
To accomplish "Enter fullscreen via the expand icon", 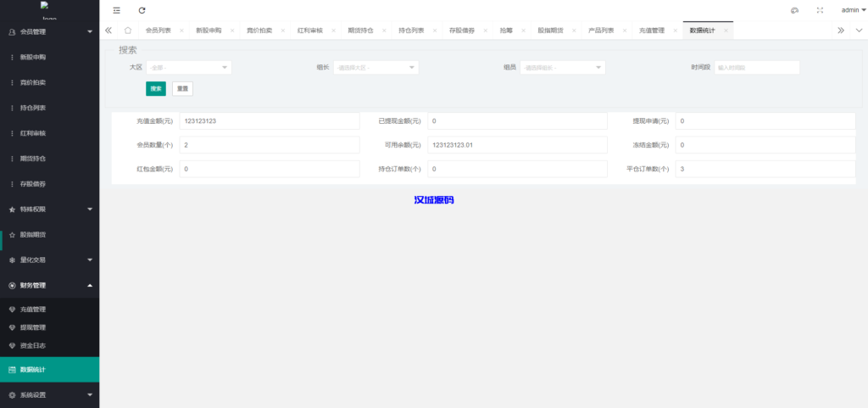I will point(819,10).
